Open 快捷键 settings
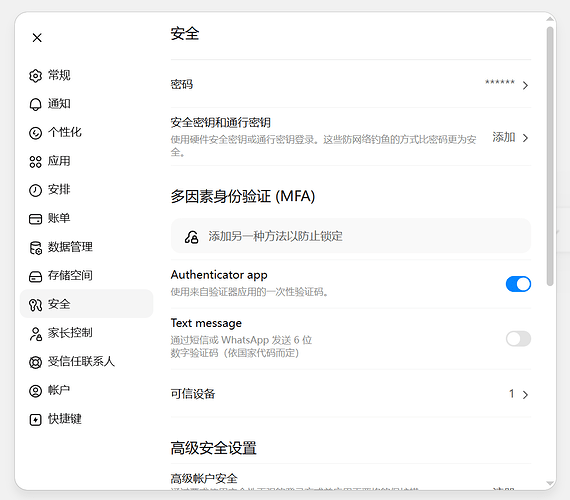 (87, 420)
